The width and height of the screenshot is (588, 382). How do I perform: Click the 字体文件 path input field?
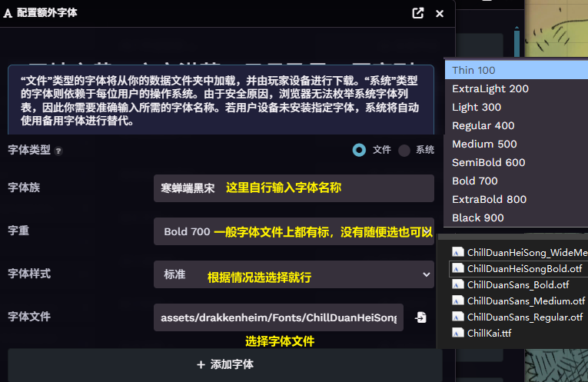[278, 317]
